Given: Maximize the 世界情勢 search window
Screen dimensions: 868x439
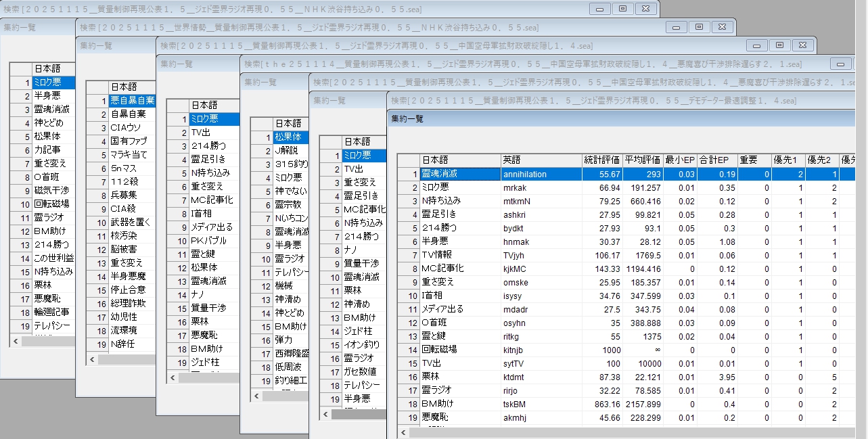Looking at the screenshot, I should point(699,27).
